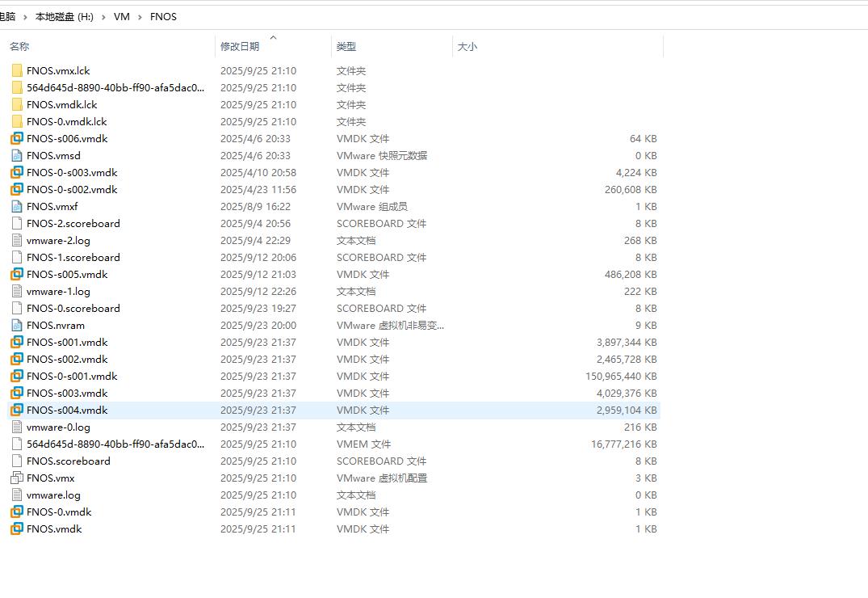The width and height of the screenshot is (868, 598).
Task: Click the text document icon of vmware.log
Action: pos(17,495)
